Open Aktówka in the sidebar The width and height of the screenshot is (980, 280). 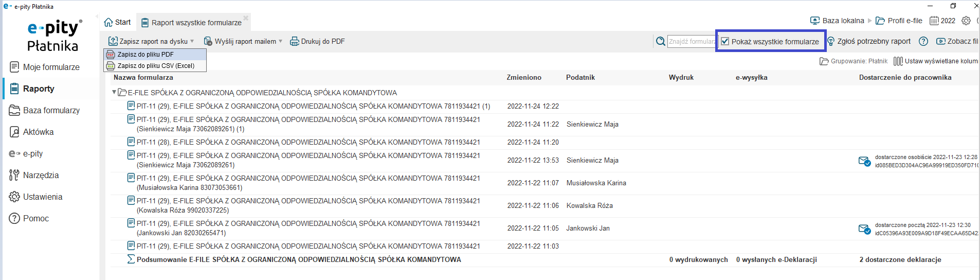38,132
